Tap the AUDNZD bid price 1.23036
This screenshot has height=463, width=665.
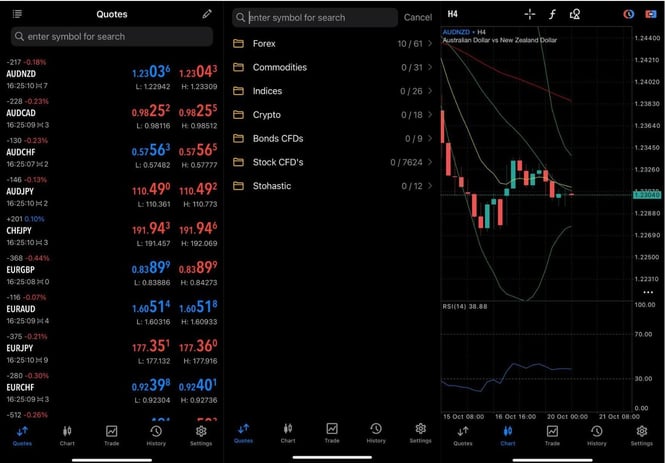pyautogui.click(x=151, y=72)
